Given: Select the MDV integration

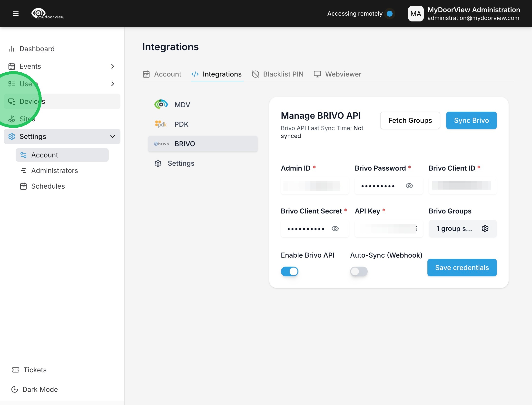Looking at the screenshot, I should pyautogui.click(x=182, y=105).
